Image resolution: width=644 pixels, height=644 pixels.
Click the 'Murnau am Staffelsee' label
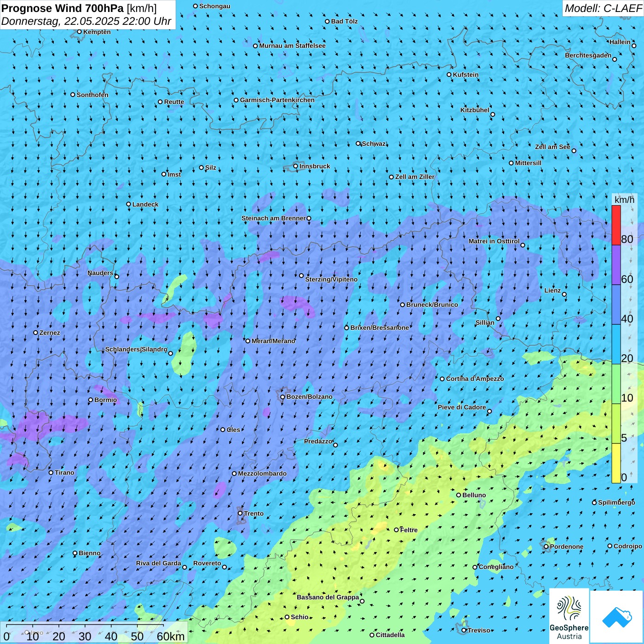pos(293,46)
